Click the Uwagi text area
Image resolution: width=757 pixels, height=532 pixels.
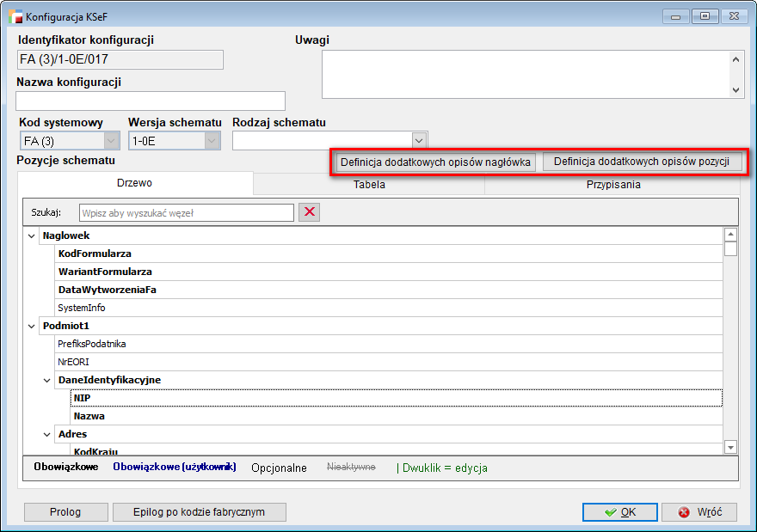[x=525, y=74]
